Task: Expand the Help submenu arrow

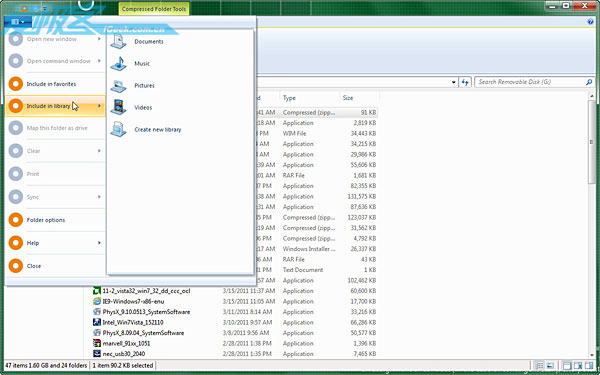Action: (99, 243)
